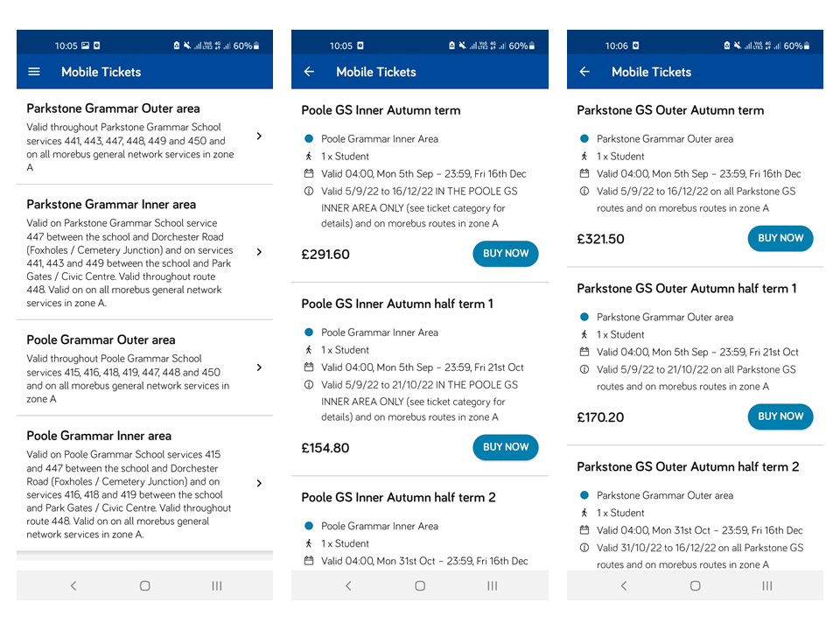Tap info icon on Poole GS Inner Autumn term
Screen dimensions: 840x630
309,192
